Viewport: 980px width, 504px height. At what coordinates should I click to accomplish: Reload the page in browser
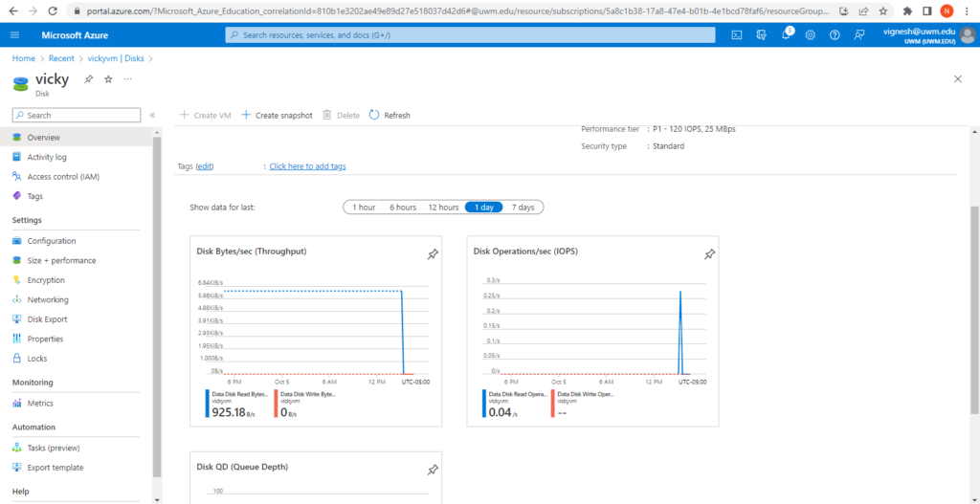click(x=53, y=11)
